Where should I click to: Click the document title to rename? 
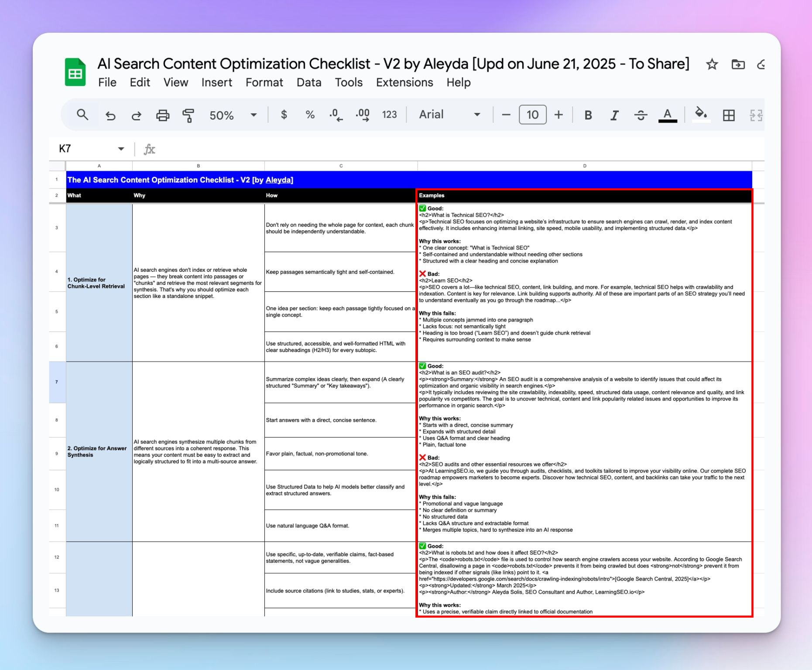click(394, 64)
